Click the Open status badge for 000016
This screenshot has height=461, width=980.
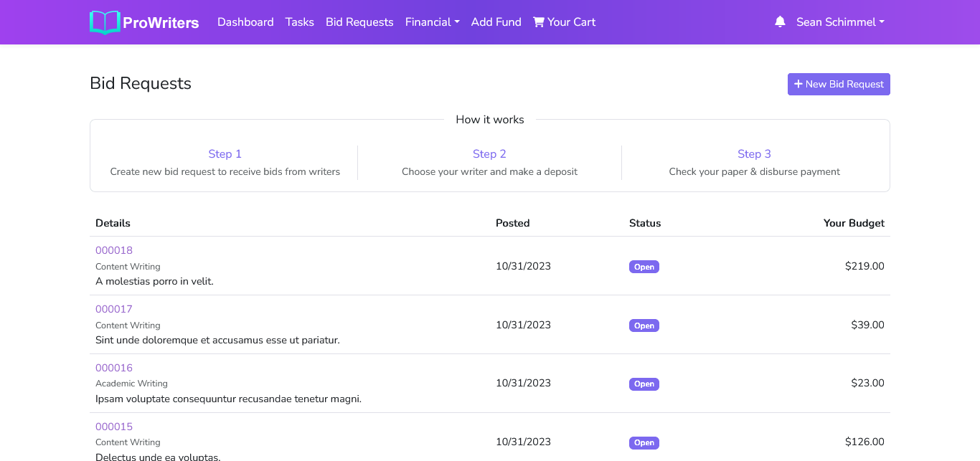[644, 384]
